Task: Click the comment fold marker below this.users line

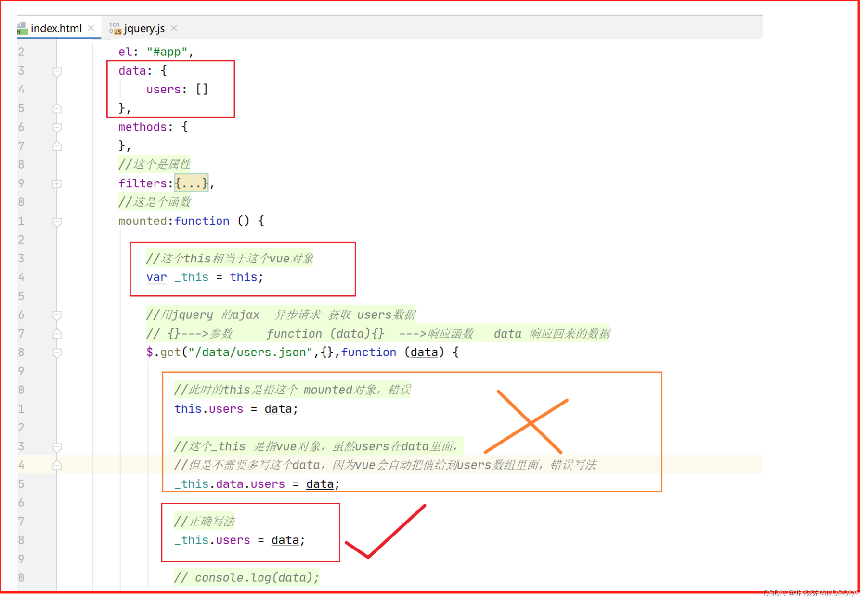Action: (x=57, y=447)
